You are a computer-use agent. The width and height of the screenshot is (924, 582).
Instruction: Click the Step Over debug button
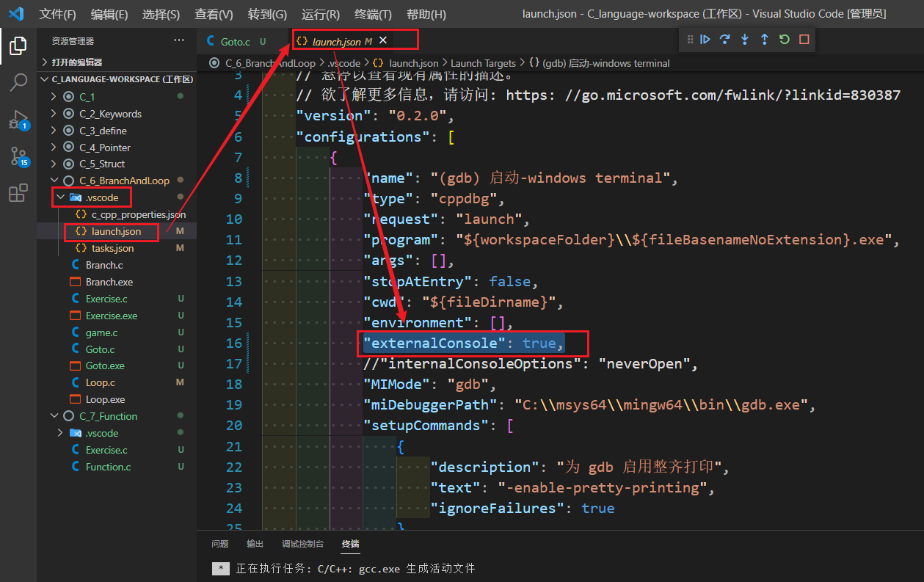pyautogui.click(x=725, y=40)
